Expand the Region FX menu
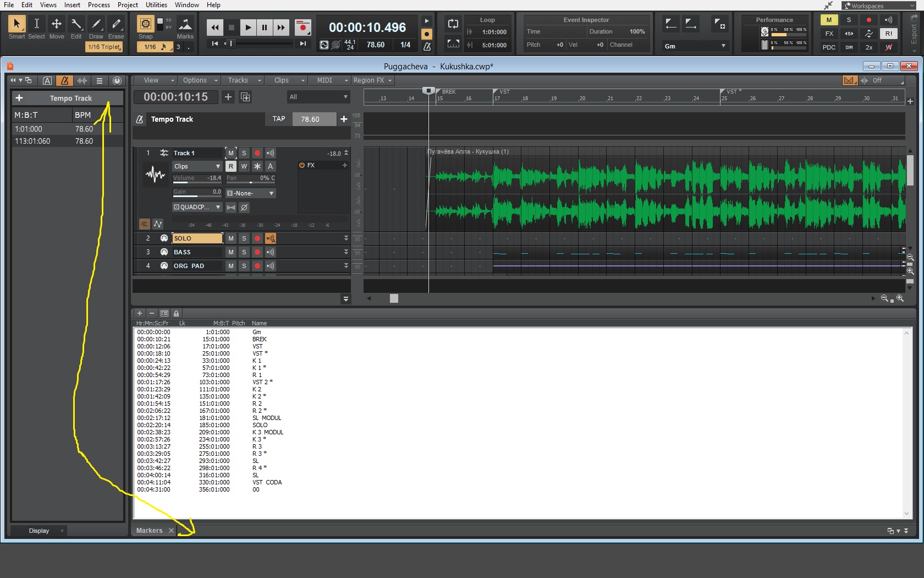 [x=372, y=80]
